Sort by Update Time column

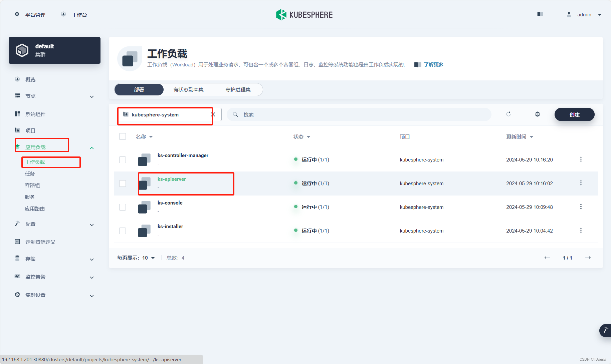click(520, 137)
